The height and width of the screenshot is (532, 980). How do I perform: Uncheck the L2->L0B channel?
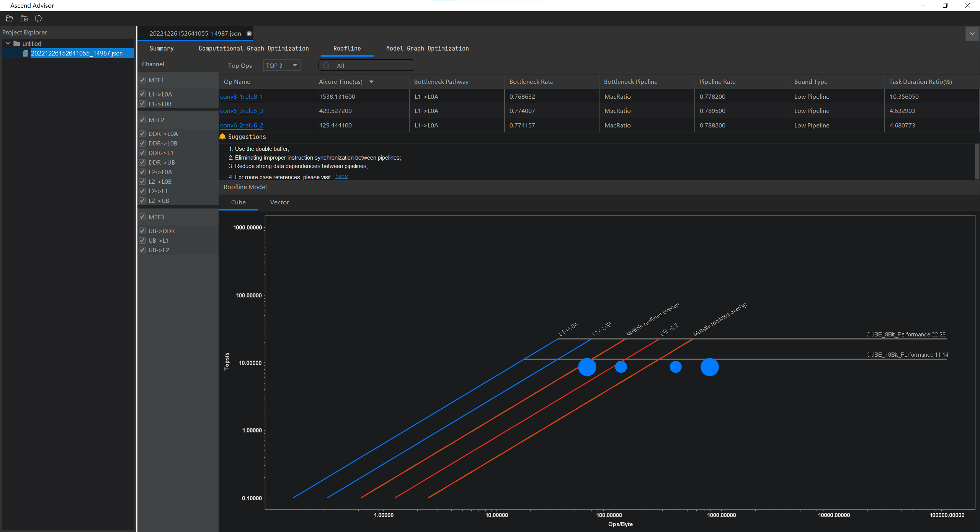pos(142,181)
